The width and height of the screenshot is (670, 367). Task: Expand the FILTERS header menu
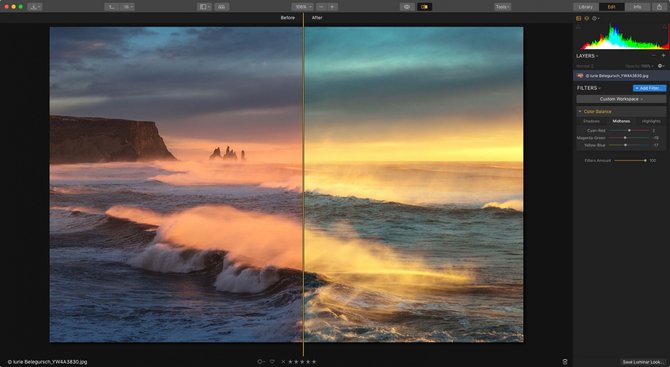click(589, 88)
